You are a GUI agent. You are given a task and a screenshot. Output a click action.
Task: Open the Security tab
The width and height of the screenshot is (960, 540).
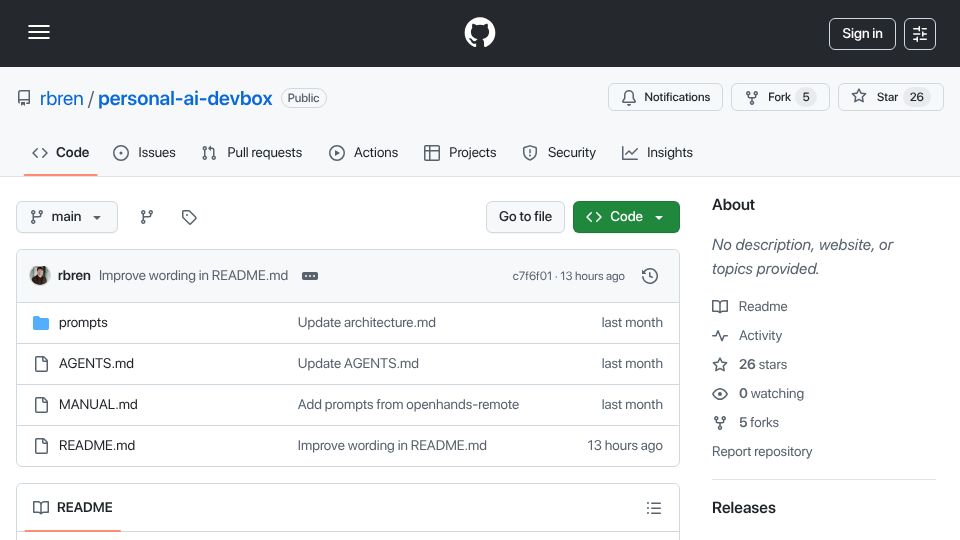[x=559, y=152]
